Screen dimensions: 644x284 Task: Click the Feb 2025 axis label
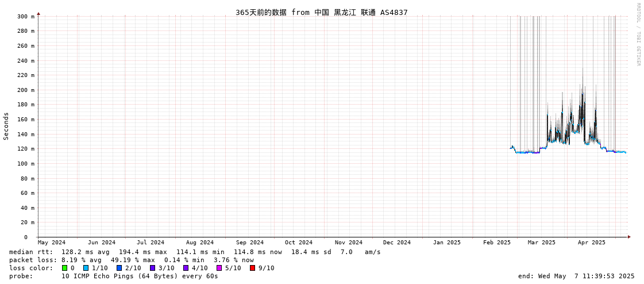(x=496, y=243)
